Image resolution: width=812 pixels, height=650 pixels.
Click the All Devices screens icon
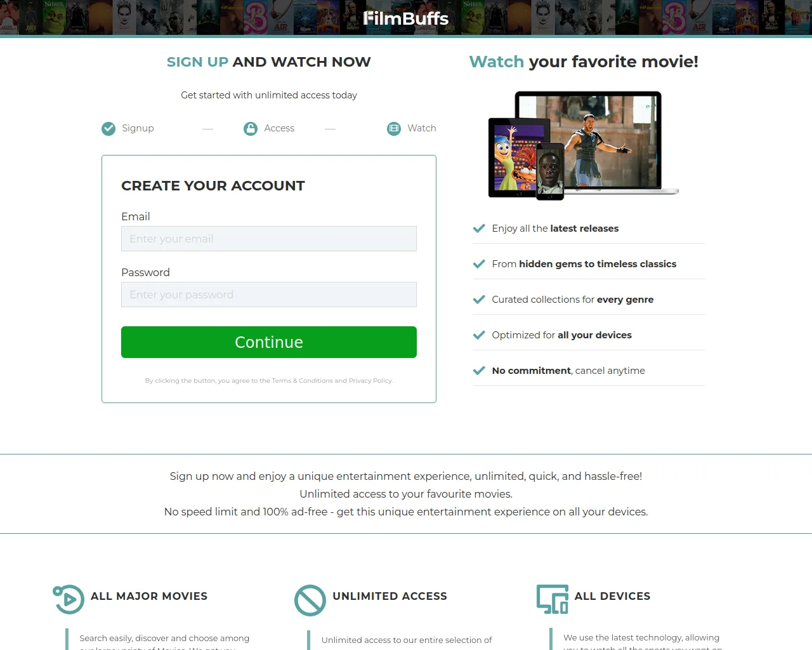coord(553,599)
